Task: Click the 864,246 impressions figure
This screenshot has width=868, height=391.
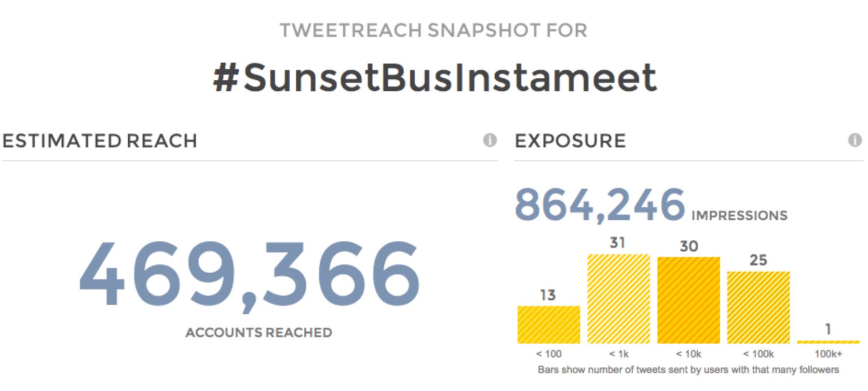Action: [x=600, y=205]
